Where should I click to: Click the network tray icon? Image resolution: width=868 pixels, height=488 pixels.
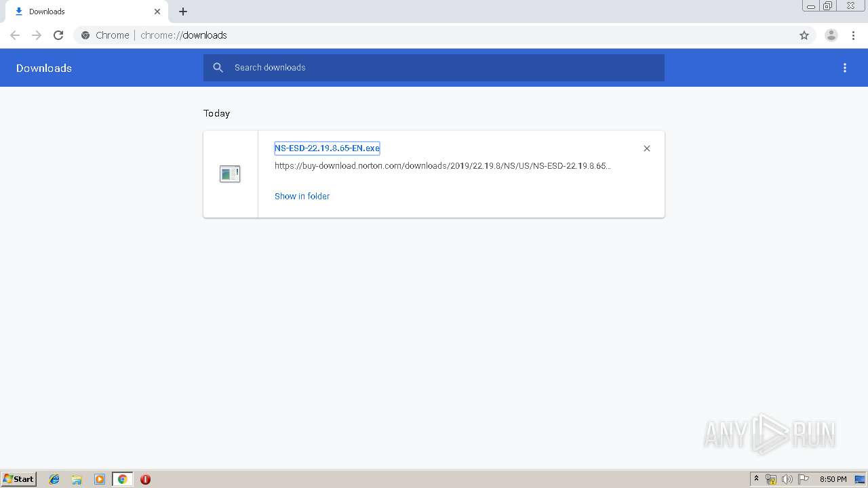pos(771,479)
